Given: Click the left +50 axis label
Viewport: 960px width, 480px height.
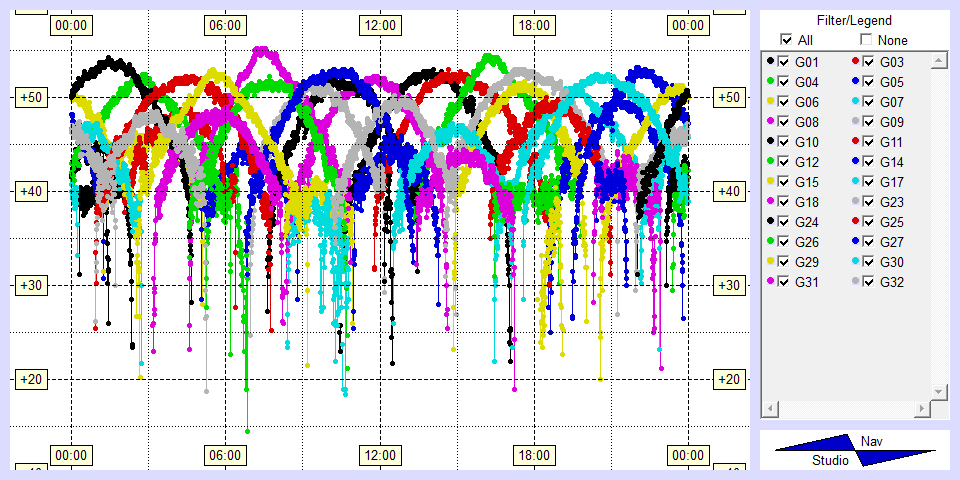Looking at the screenshot, I should (x=26, y=98).
